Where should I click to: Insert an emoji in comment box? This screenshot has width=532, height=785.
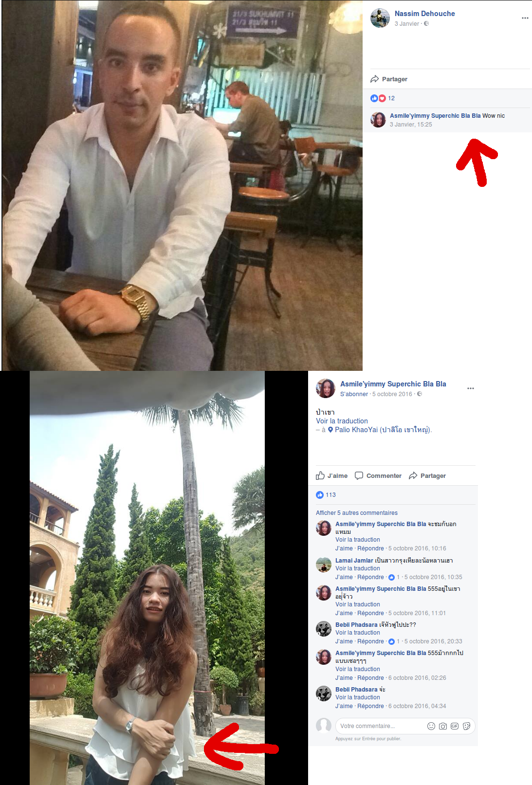click(x=431, y=726)
